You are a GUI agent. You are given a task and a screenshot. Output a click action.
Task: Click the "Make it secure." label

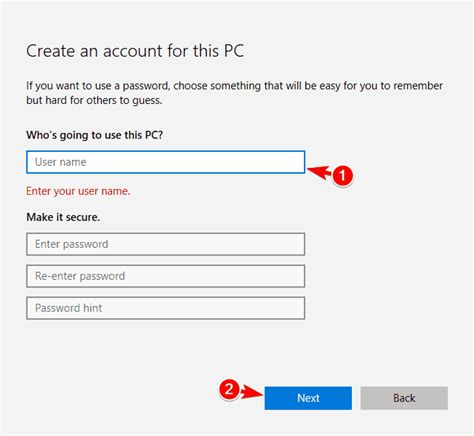pos(63,217)
